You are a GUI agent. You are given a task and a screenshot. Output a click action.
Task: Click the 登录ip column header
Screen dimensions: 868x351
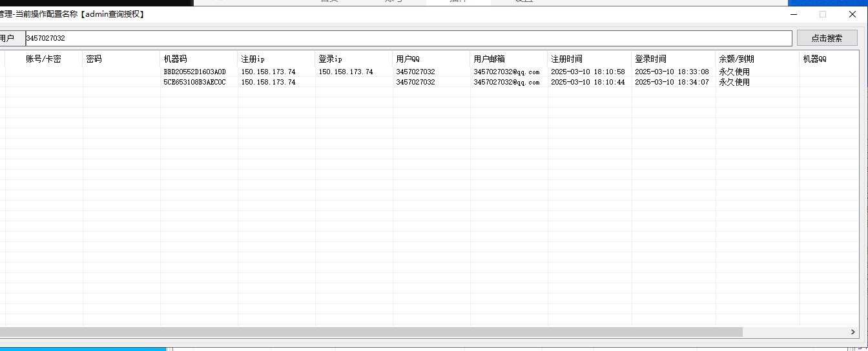[x=353, y=59]
